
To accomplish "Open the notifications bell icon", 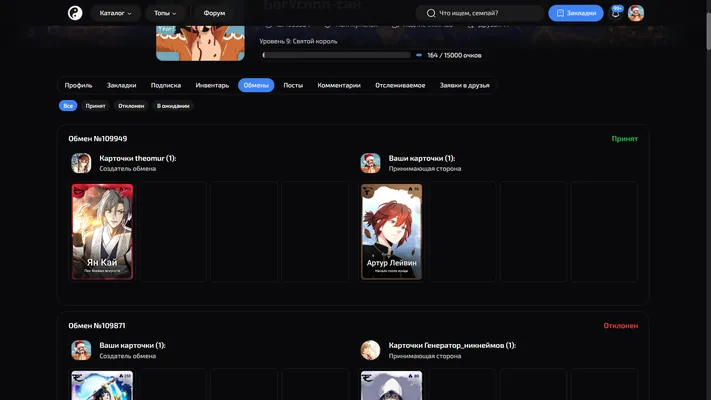I will coord(615,13).
